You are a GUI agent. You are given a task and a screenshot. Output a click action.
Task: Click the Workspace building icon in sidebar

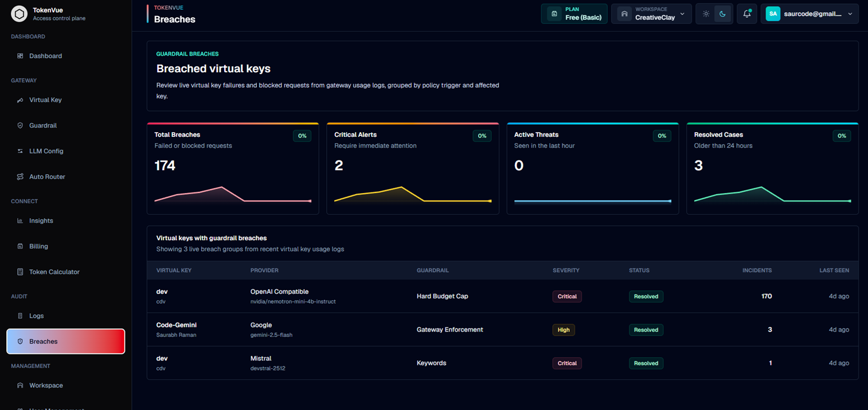coord(20,385)
